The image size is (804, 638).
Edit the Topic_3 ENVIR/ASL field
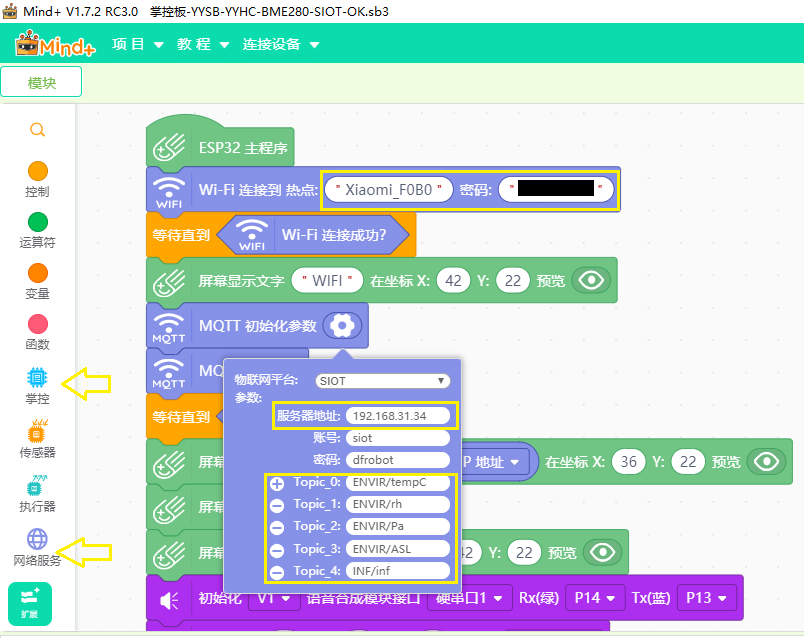[x=398, y=549]
